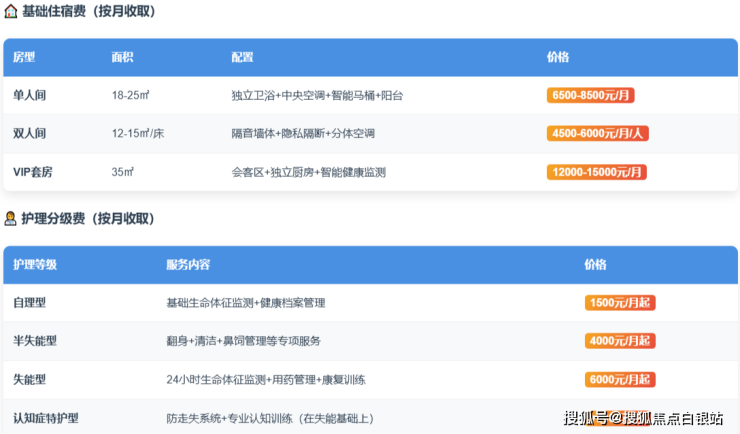Screen dimensions: 740x434
Task: Click the 半失能型 care level label
Action: pos(35,341)
